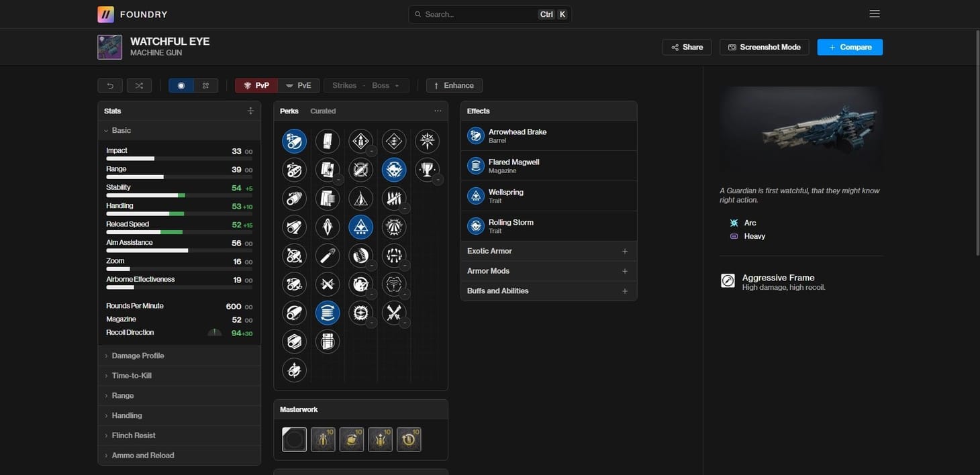Open the Strikes Boss dropdown
980x475 pixels.
[366, 86]
